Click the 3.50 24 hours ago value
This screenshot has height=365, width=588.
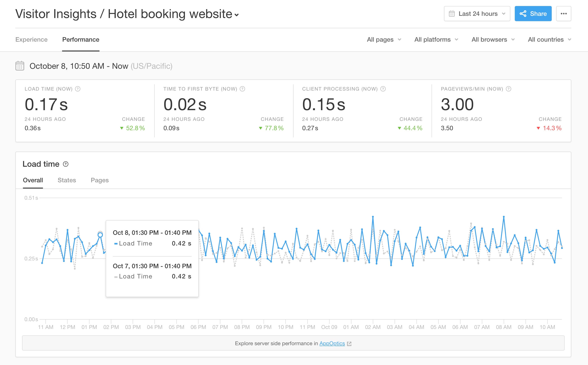[x=447, y=128]
